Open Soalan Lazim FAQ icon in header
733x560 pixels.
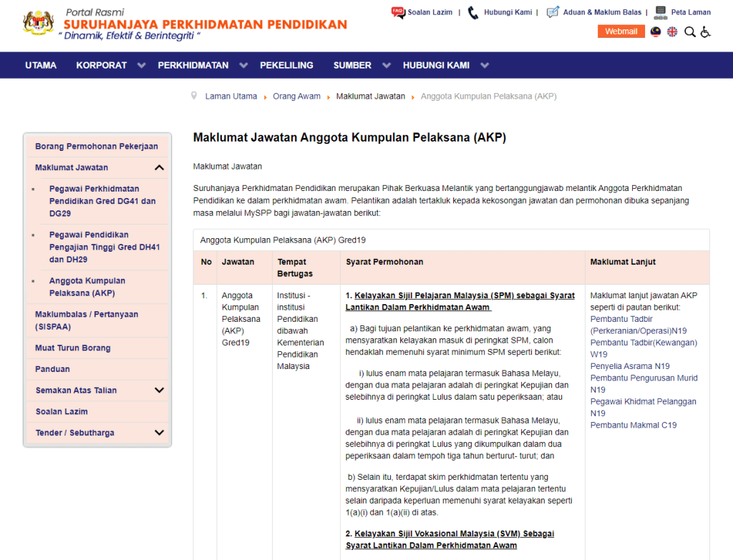coord(398,12)
